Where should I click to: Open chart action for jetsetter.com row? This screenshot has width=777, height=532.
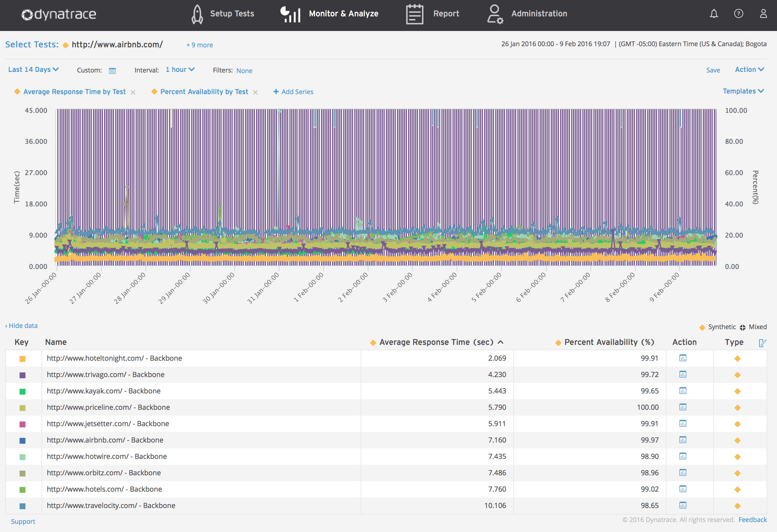683,424
